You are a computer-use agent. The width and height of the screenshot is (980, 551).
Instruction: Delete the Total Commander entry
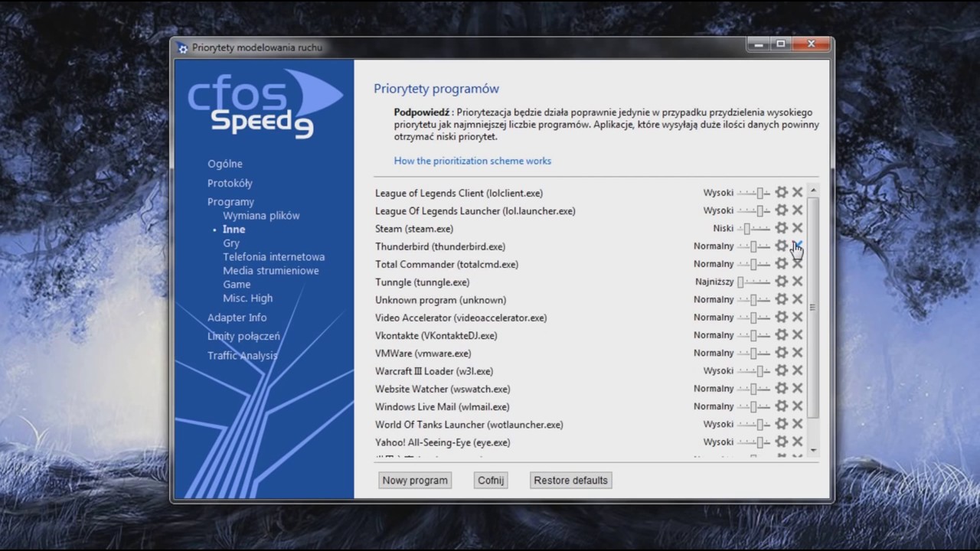[797, 263]
